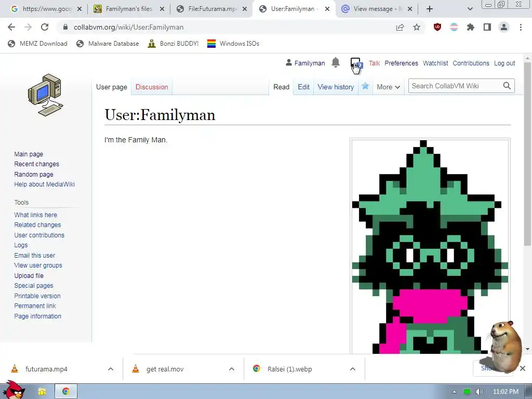Share this page via address bar icon
This screenshot has width=532, height=399.
tap(400, 27)
